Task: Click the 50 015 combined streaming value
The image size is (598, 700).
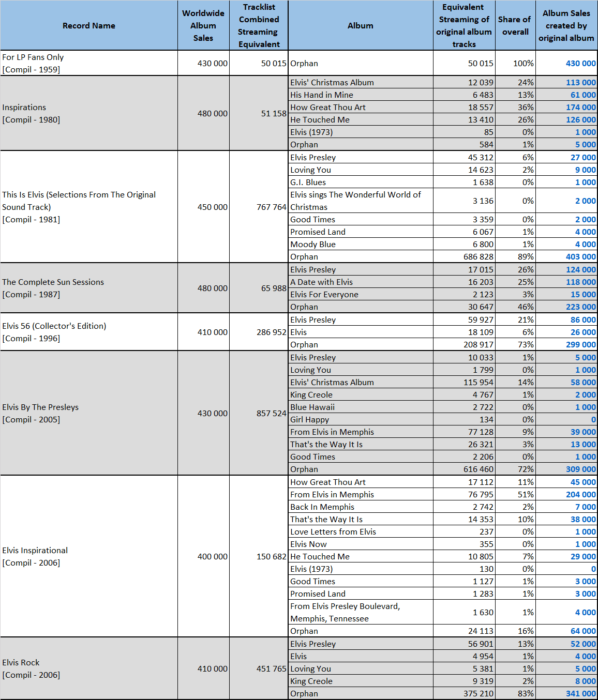Action: pyautogui.click(x=259, y=63)
